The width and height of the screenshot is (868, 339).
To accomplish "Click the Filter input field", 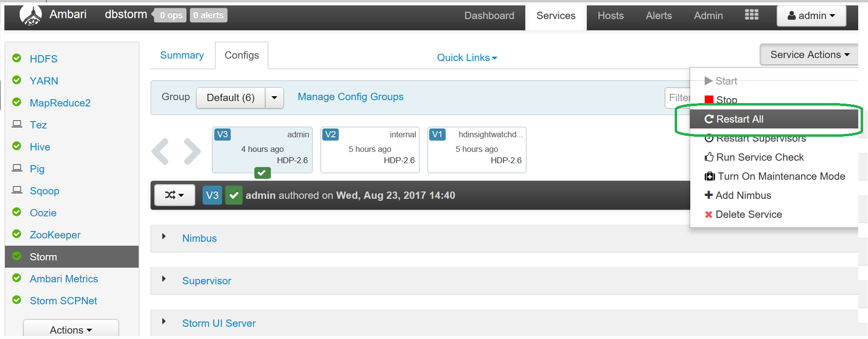I will click(678, 98).
